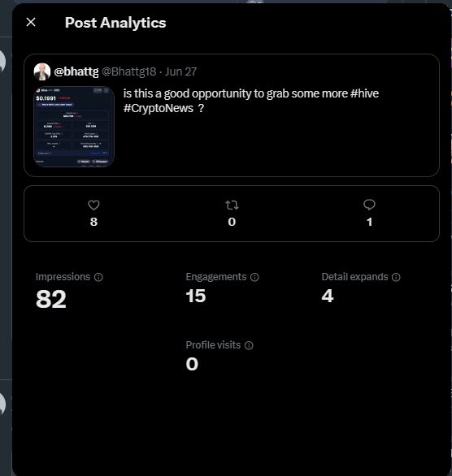Click the reply speech bubble icon
The height and width of the screenshot is (476, 452).
click(369, 205)
